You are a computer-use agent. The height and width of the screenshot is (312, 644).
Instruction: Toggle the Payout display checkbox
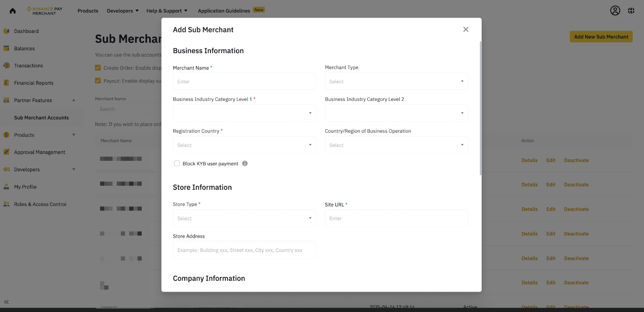98,81
